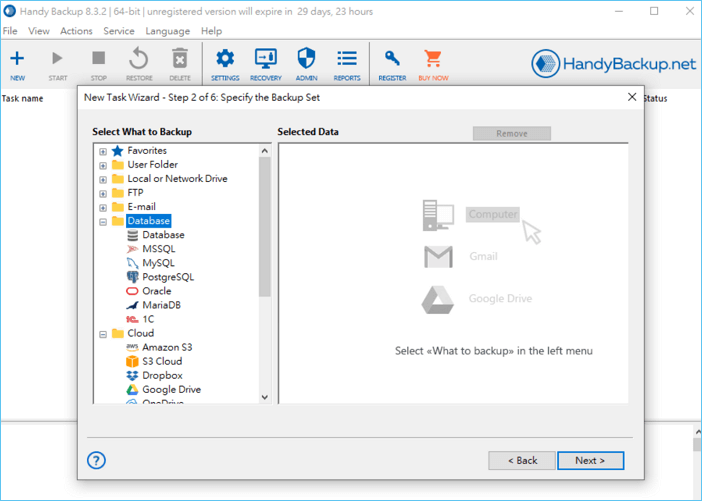This screenshot has width=702, height=501.
Task: Open the REPORTS list icon
Action: pyautogui.click(x=347, y=58)
